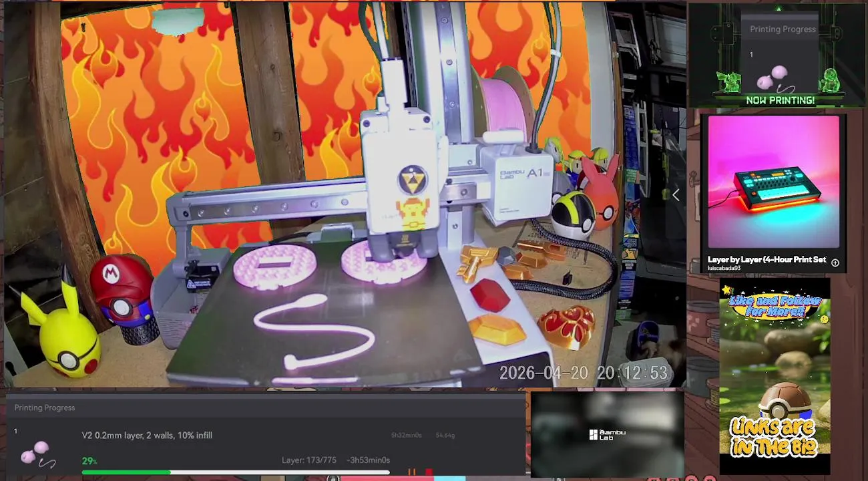
Task: Click the '5h32min0s' total time value
Action: tap(406, 435)
